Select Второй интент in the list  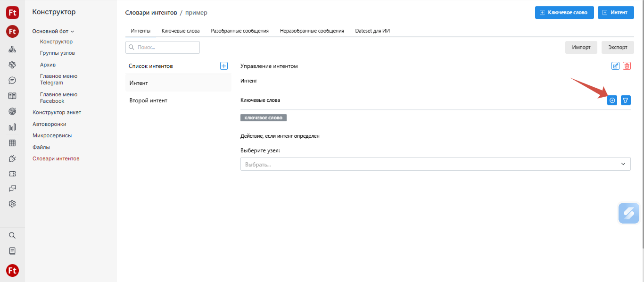[x=149, y=100]
